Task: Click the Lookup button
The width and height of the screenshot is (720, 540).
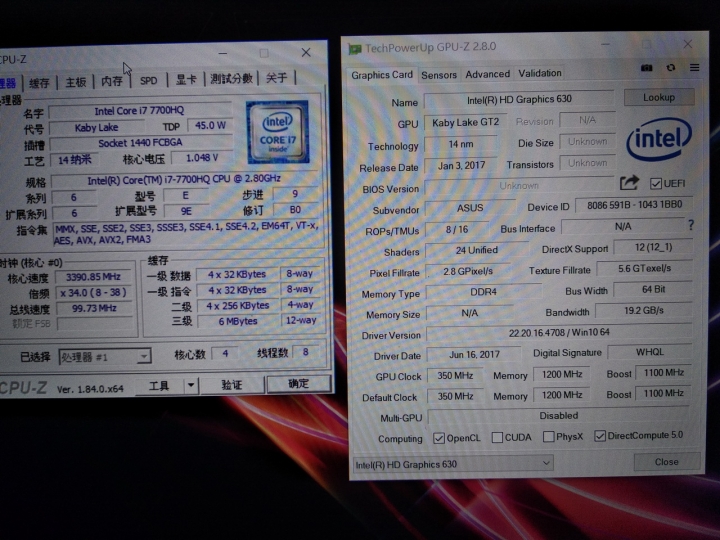Action: pyautogui.click(x=659, y=97)
